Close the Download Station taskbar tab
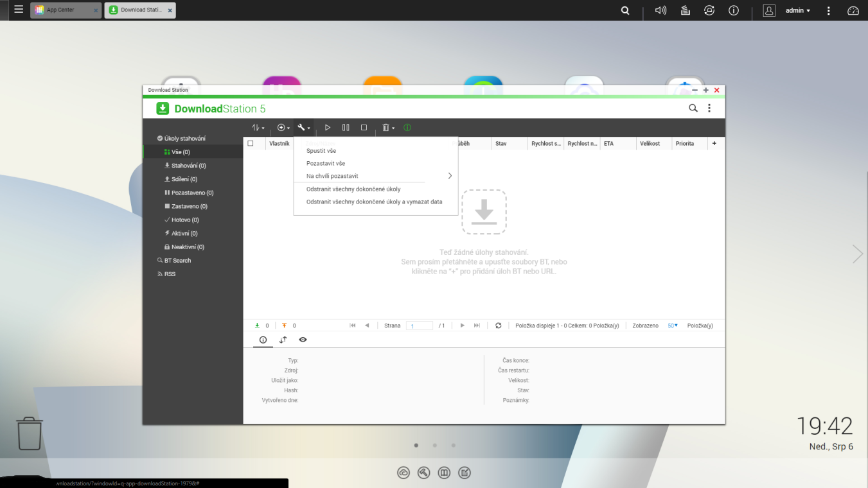This screenshot has height=488, width=868. (170, 11)
